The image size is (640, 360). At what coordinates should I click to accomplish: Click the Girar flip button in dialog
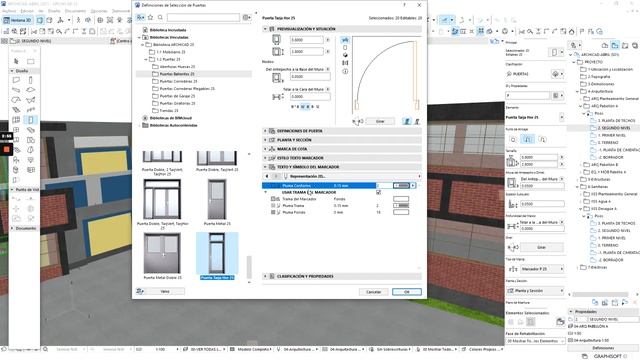tap(380, 121)
